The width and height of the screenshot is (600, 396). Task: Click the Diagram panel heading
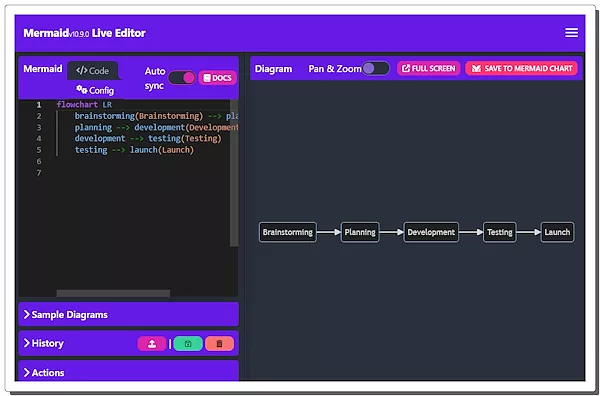point(273,69)
